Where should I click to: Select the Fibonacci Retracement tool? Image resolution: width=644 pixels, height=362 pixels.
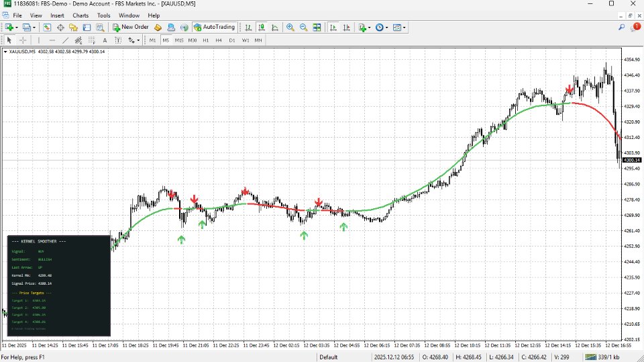pyautogui.click(x=92, y=40)
